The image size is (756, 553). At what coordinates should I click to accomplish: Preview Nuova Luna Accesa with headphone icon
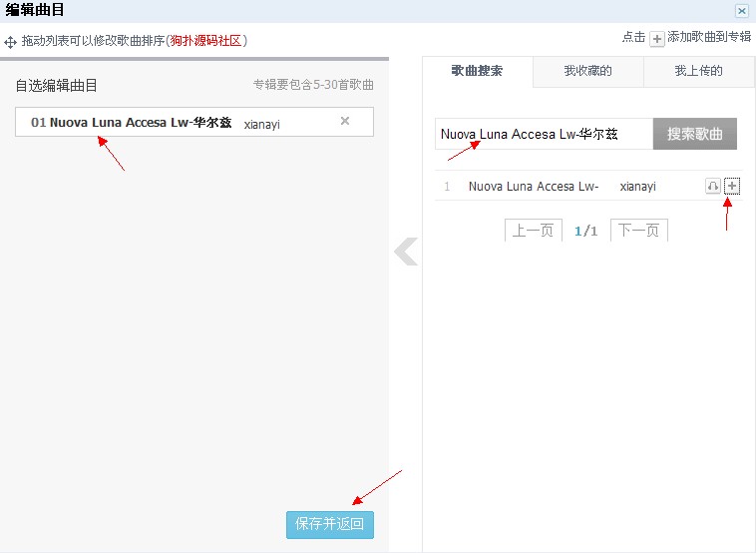712,186
